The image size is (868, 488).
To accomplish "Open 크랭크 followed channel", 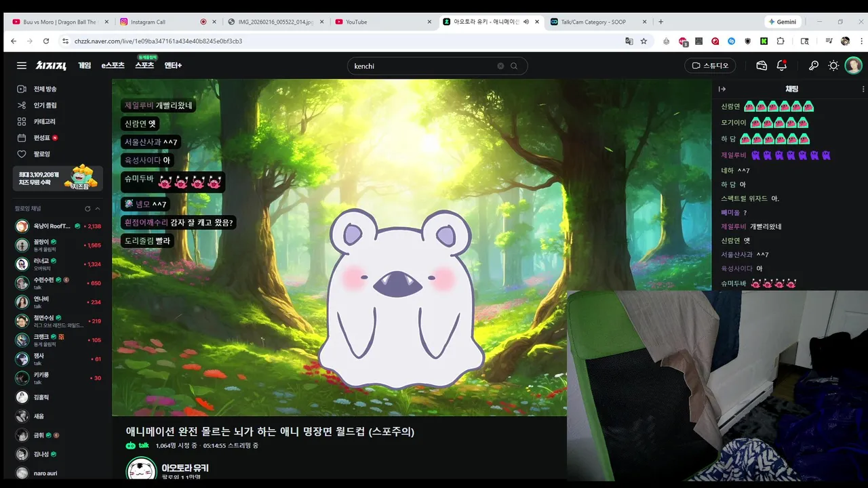I will tap(58, 340).
